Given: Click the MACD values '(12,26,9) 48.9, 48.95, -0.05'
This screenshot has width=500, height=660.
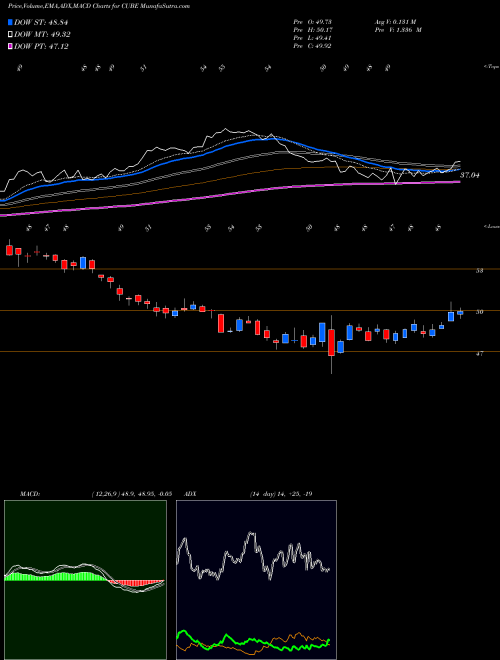Looking at the screenshot, I should click(x=131, y=494).
